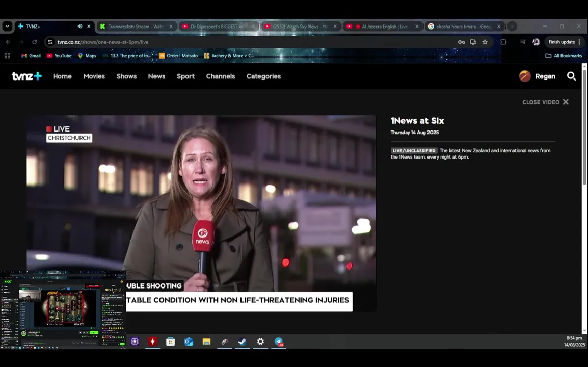
Task: Mute the TVNZ+ tab audio icon
Action: 80,27
